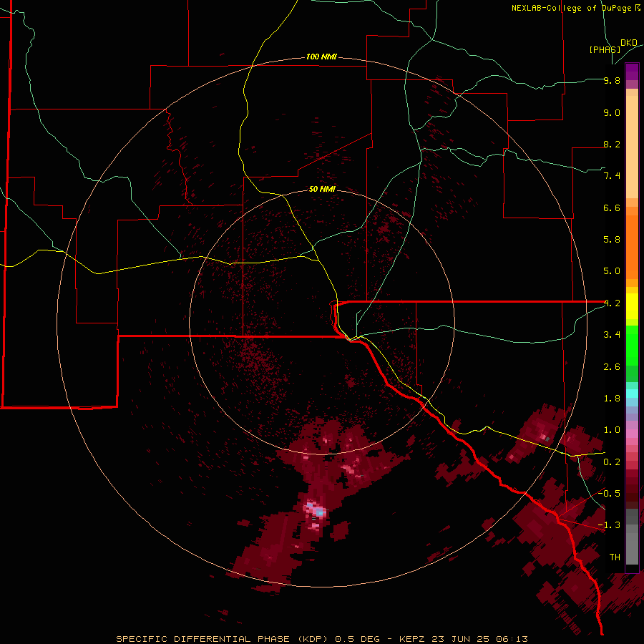Screen dimensions: 644x644
Task: Click the 0.2 value on the color scale
Action: pos(612,462)
